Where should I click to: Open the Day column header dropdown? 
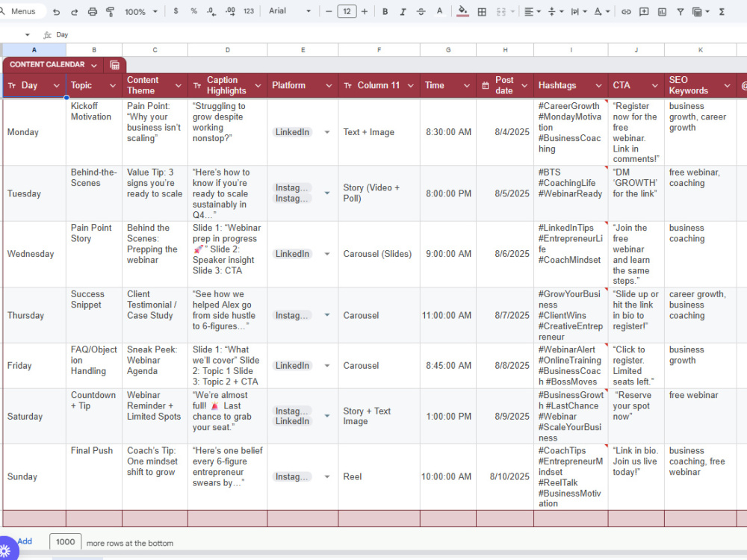click(56, 86)
